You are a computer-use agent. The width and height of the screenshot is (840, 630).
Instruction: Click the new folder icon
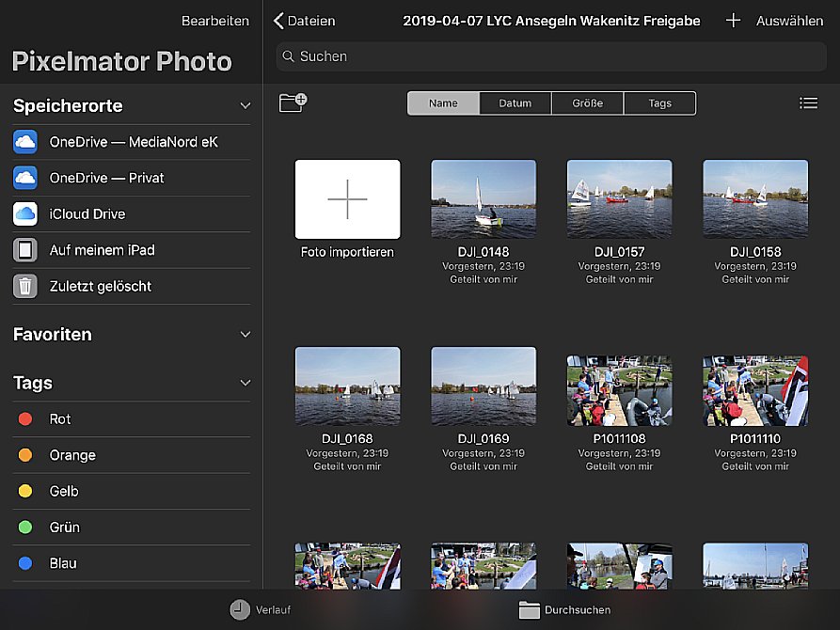point(293,102)
